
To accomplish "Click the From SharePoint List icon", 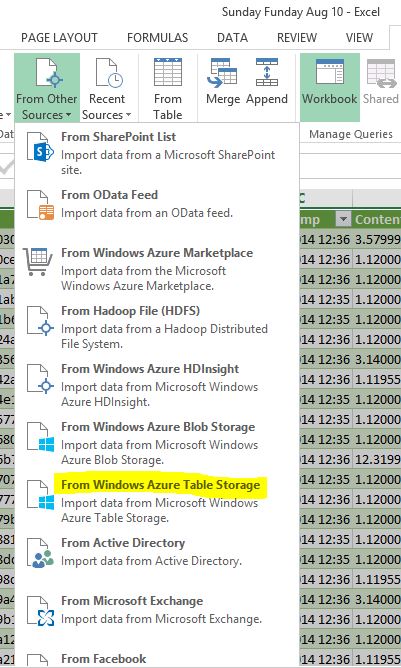I will (x=40, y=147).
